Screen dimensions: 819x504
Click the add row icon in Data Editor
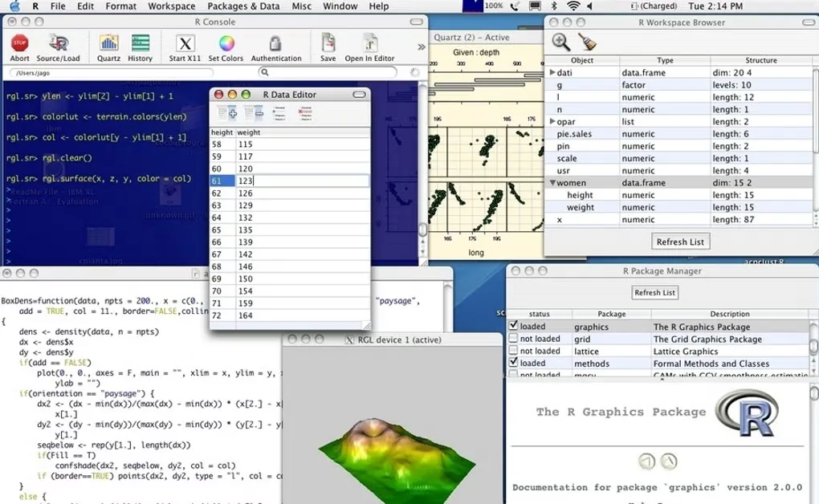[279, 112]
